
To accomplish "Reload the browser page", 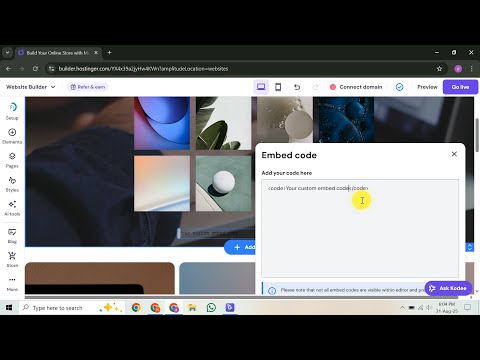I will coord(35,69).
